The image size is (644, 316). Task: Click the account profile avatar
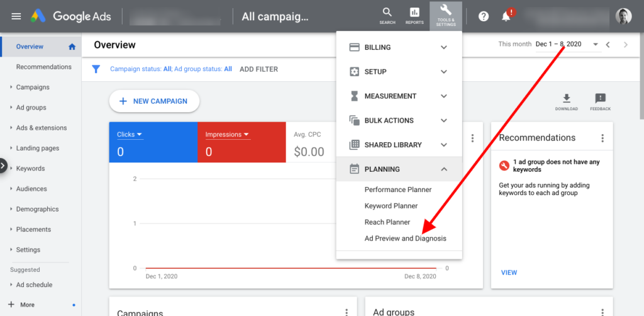[623, 16]
